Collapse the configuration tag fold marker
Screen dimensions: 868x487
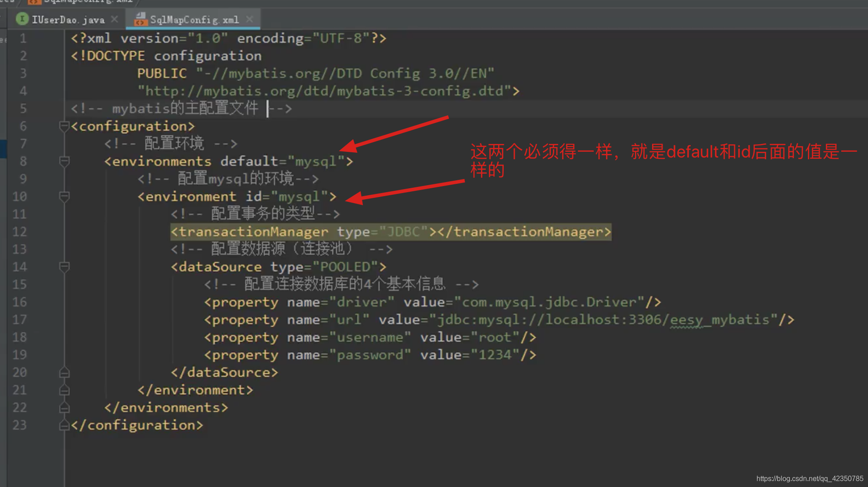pos(64,126)
